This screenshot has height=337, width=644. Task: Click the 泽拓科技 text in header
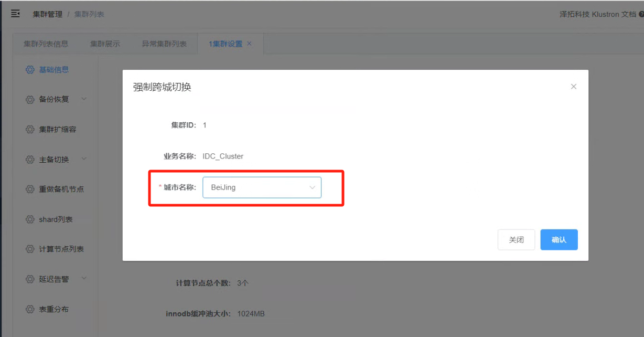coord(574,14)
